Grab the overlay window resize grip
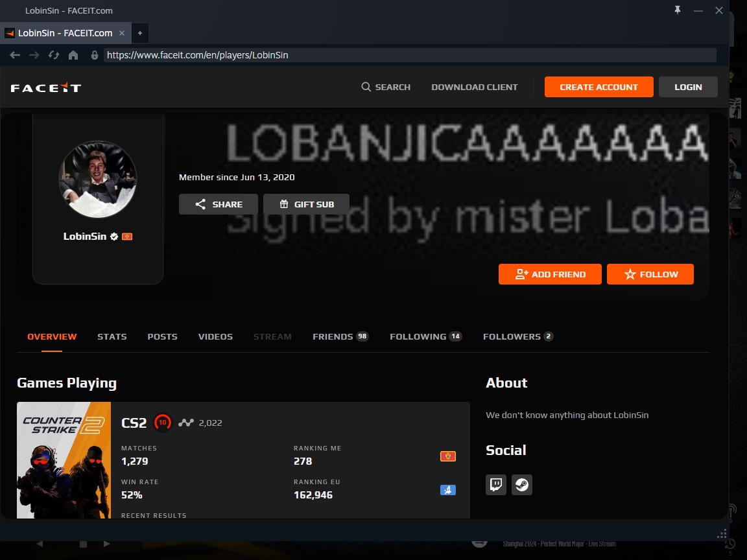This screenshot has width=747, height=560. pos(722,534)
